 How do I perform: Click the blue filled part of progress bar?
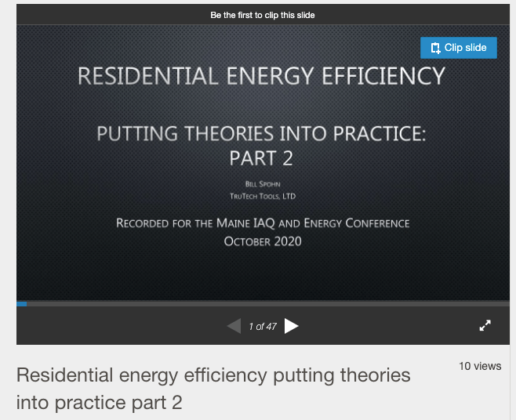21,303
